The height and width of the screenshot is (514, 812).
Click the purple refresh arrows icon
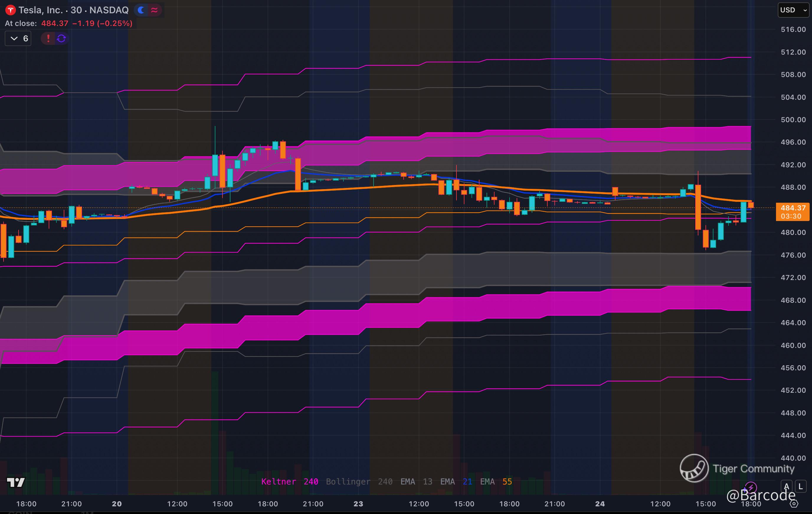[x=61, y=38]
